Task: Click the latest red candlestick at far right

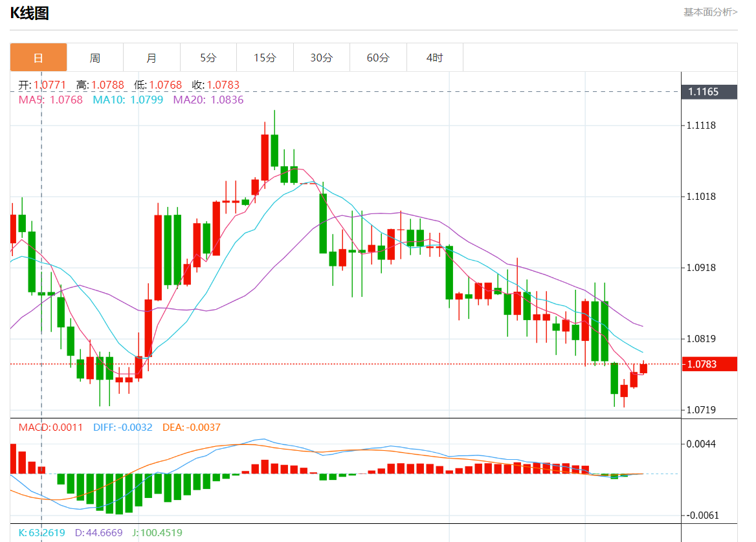Action: tap(643, 369)
